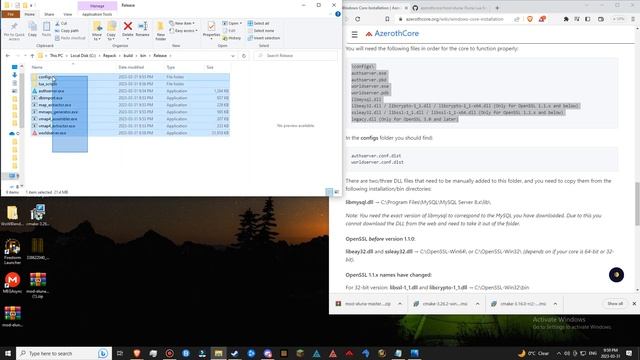Toggle the dark mode round button
The width and height of the screenshot is (640, 360).
point(616,275)
